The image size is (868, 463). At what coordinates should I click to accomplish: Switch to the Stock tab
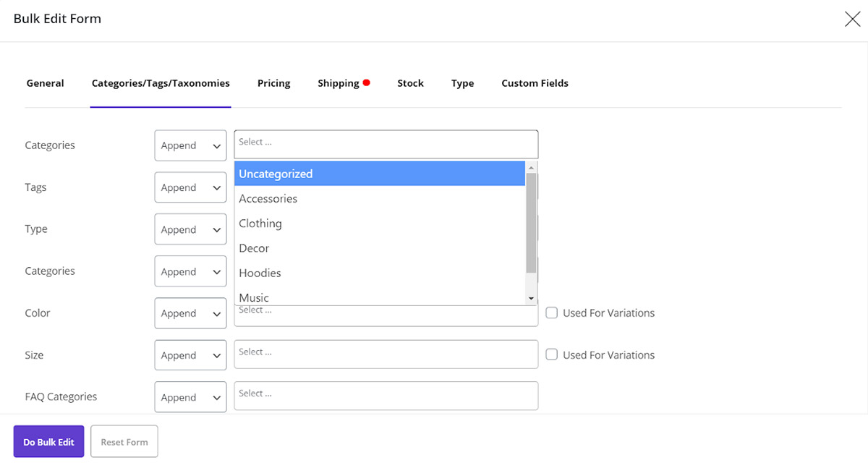pyautogui.click(x=410, y=83)
